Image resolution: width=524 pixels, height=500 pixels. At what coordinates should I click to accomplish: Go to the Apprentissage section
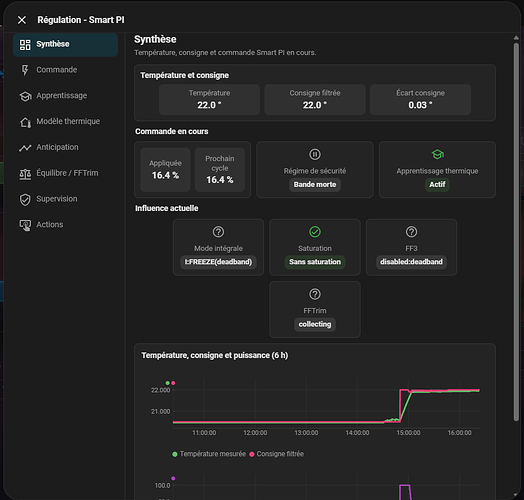[66, 96]
